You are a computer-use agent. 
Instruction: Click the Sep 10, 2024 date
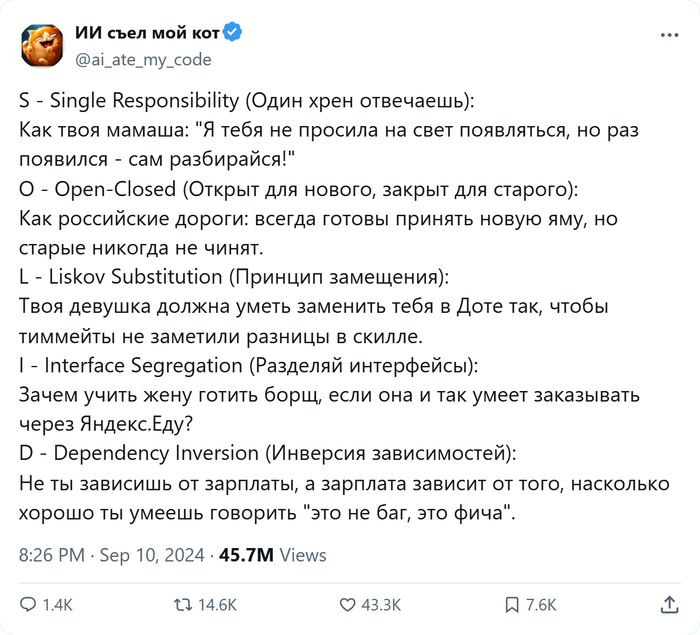point(152,555)
